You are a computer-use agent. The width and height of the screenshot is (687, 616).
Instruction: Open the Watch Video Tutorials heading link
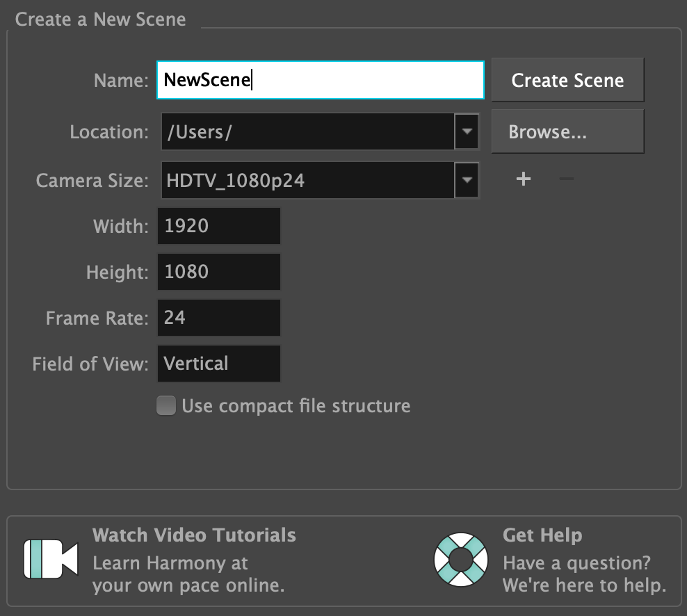pos(194,535)
